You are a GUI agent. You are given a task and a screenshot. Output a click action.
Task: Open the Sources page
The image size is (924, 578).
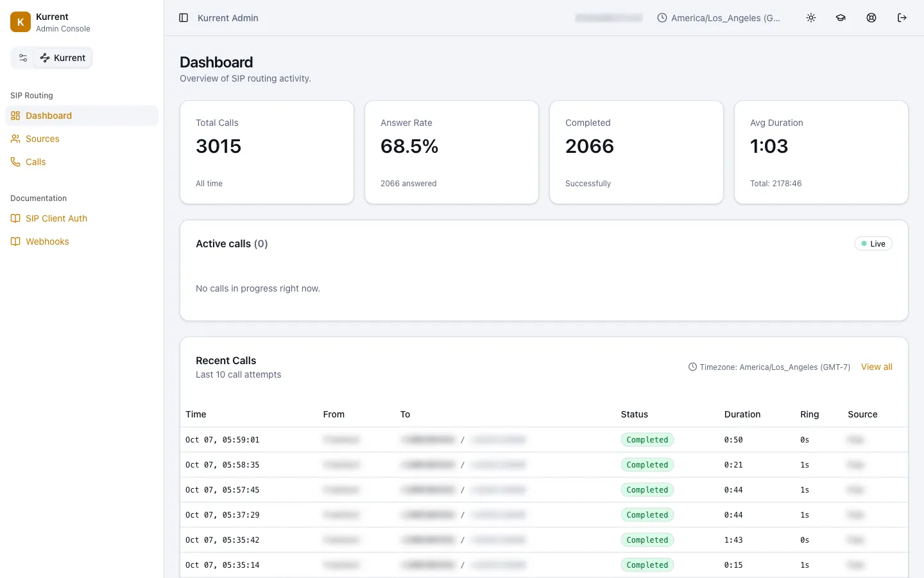[82, 139]
